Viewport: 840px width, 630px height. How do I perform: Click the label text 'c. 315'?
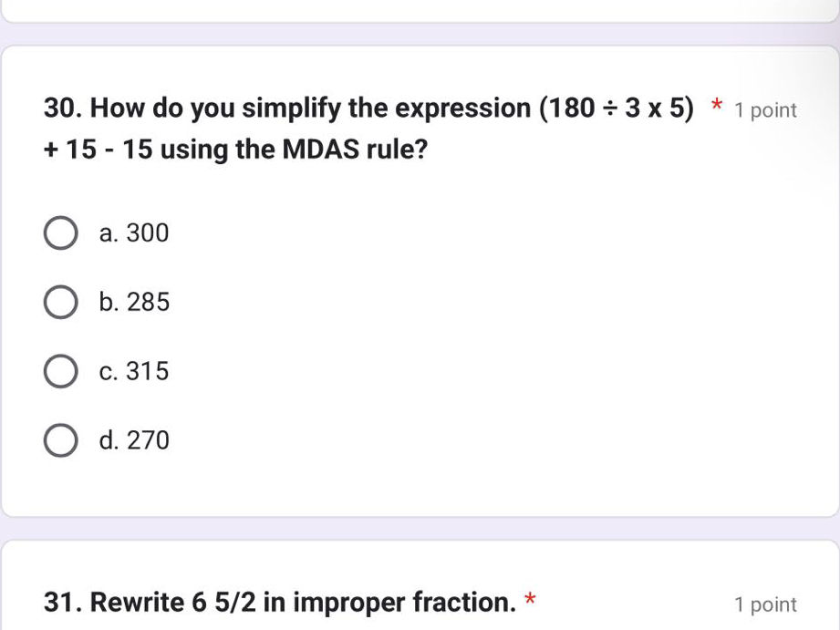(133, 371)
